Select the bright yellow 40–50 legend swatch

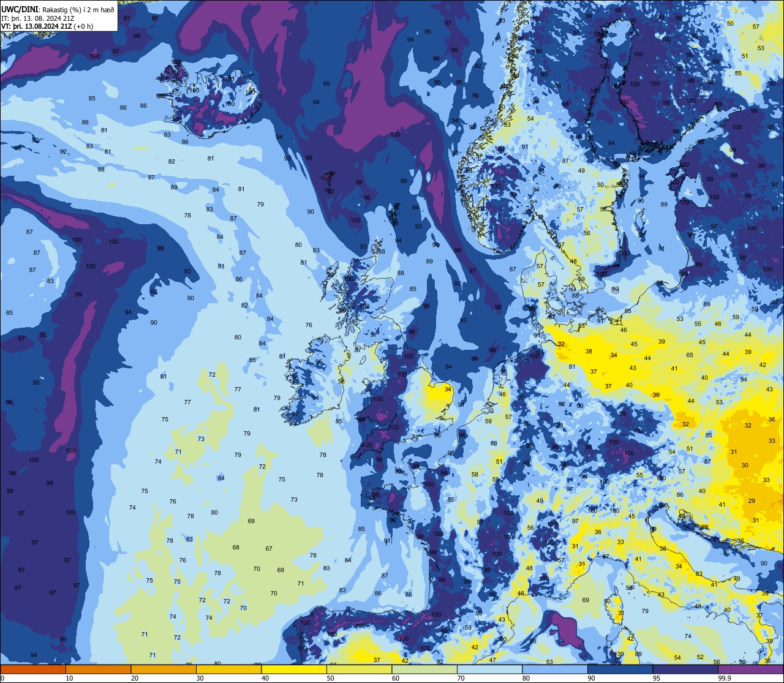[x=294, y=669]
